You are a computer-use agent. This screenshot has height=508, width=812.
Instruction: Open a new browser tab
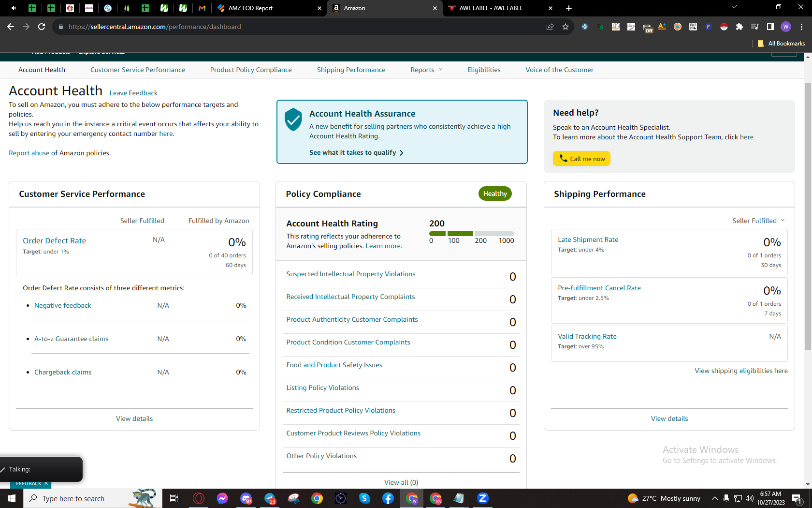(569, 8)
